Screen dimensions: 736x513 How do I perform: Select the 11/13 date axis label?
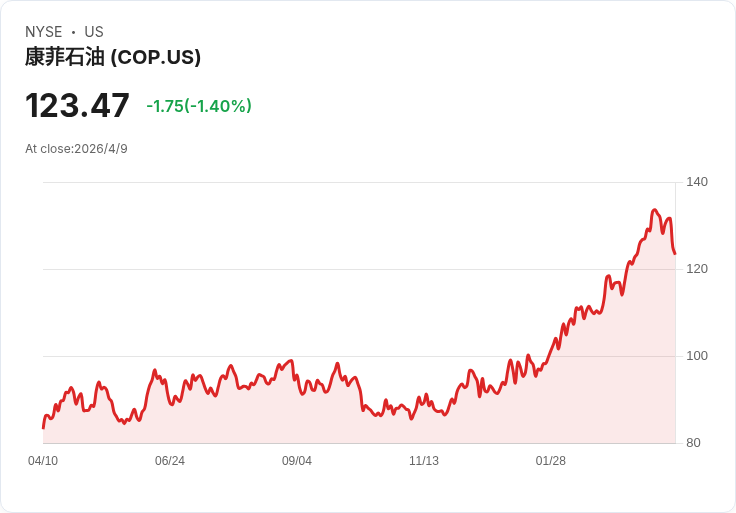pyautogui.click(x=424, y=461)
